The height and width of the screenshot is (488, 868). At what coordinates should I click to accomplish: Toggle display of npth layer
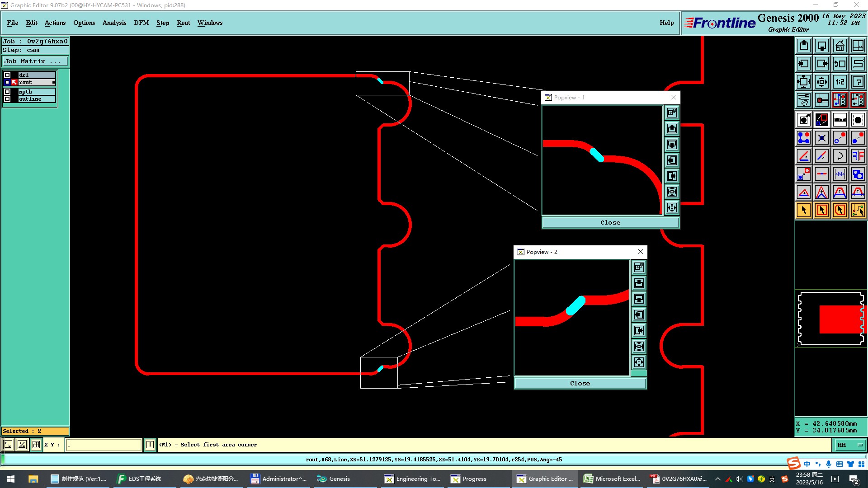[x=7, y=92]
